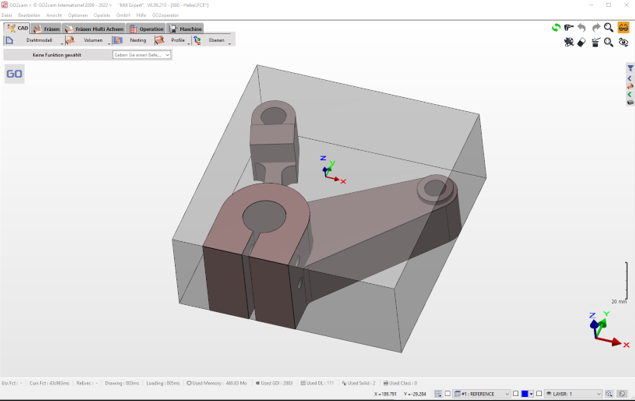The height and width of the screenshot is (401, 635).
Task: Click the blue funnel filter icon
Action: [x=630, y=69]
